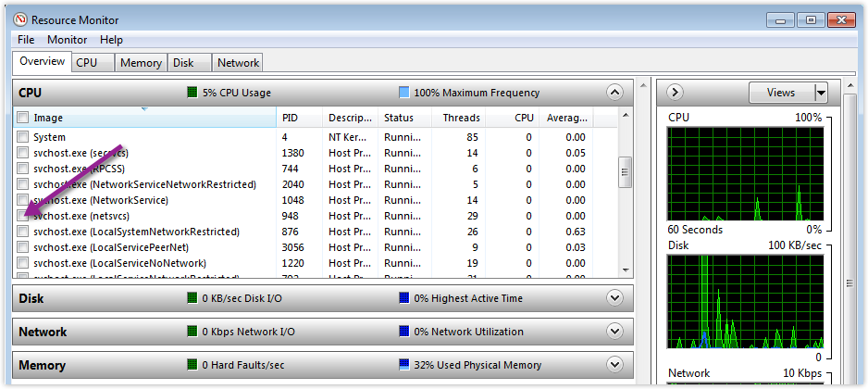Expand the Disk section
This screenshot has height=389, width=868.
tap(614, 298)
